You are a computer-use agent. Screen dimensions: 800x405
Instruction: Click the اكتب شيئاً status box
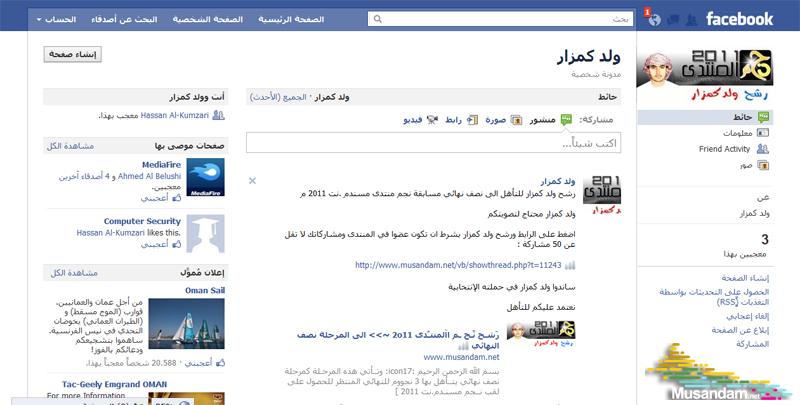434,143
